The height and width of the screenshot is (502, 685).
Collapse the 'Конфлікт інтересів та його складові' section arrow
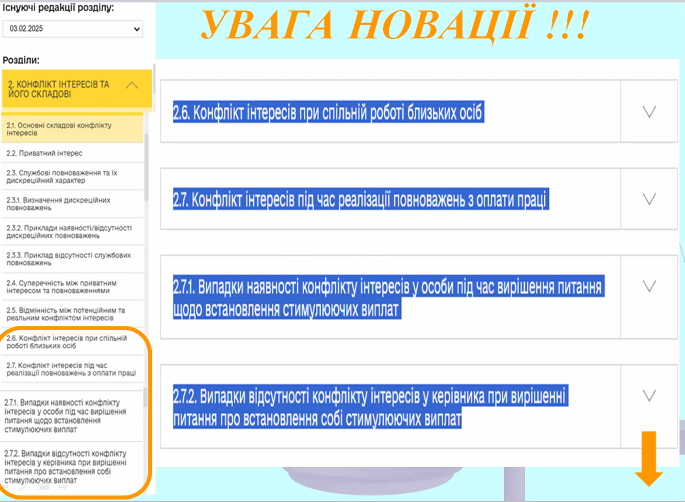point(131,87)
